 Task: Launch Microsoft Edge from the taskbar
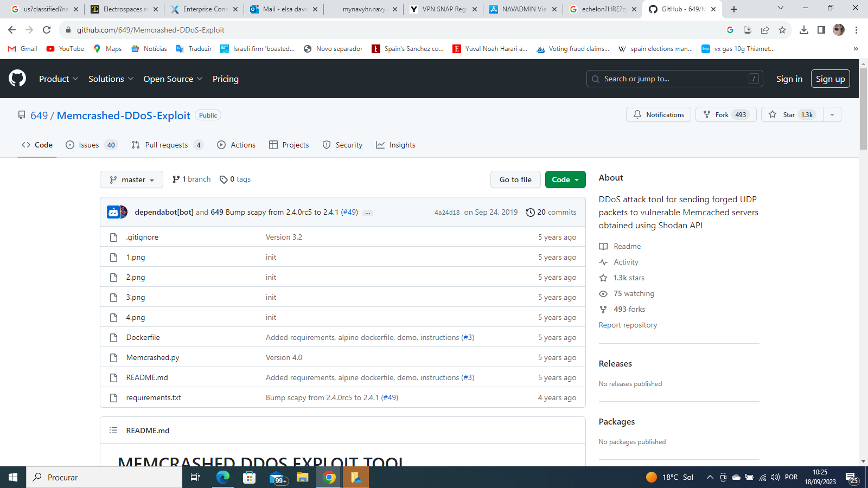coord(223,477)
